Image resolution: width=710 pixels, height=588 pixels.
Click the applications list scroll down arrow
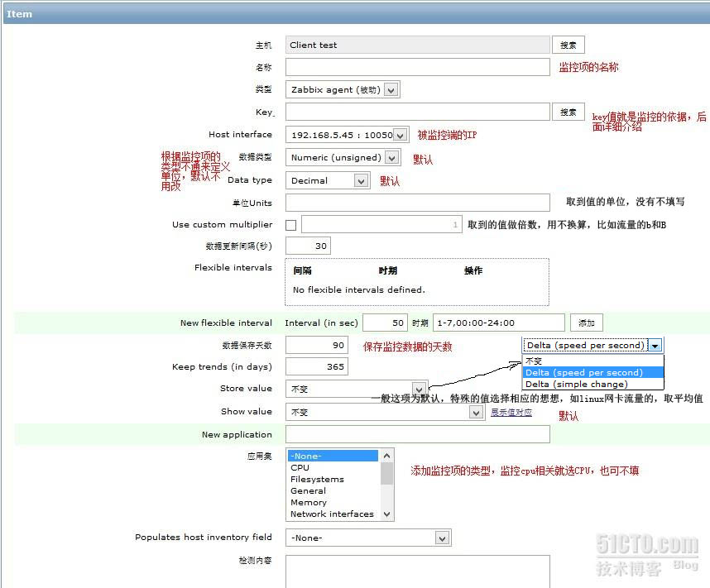[x=386, y=514]
